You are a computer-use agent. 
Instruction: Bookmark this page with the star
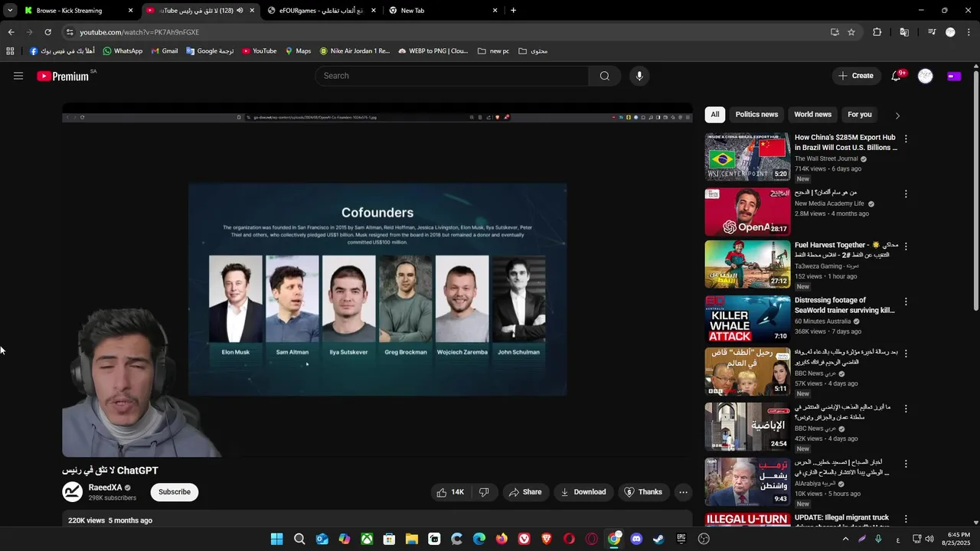851,32
